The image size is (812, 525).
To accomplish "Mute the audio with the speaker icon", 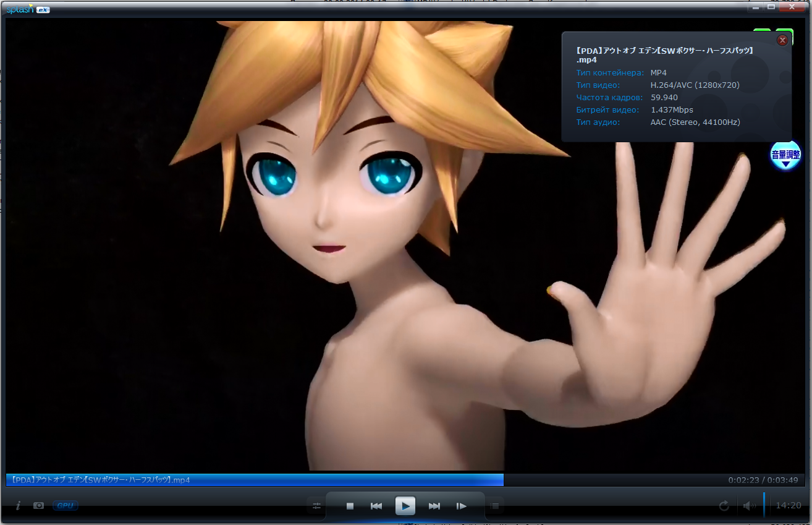I will coord(749,506).
